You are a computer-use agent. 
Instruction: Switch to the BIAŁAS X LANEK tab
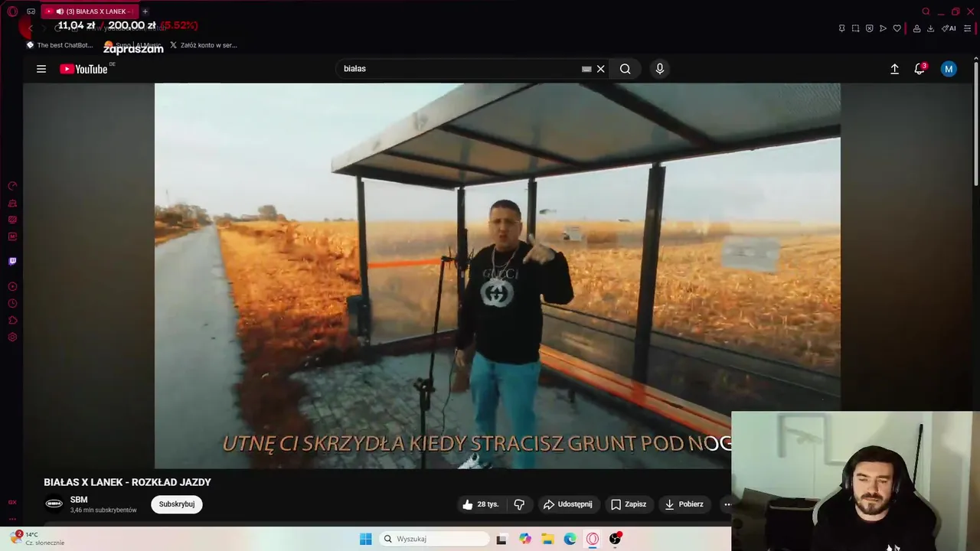tap(89, 11)
